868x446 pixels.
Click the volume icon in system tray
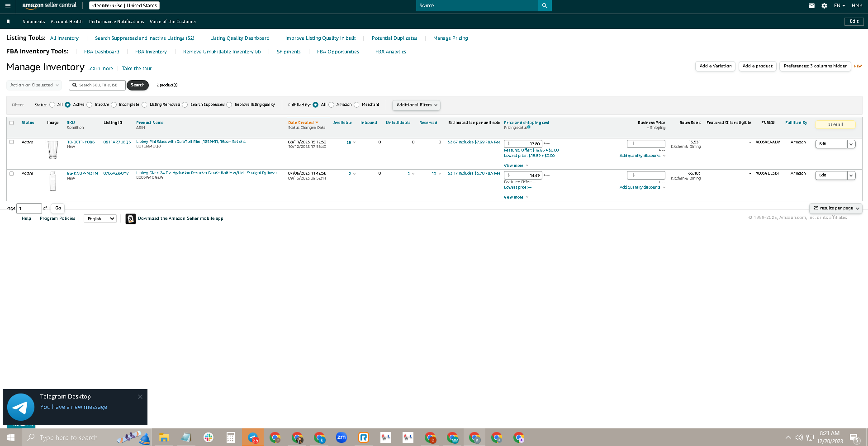[799, 437]
